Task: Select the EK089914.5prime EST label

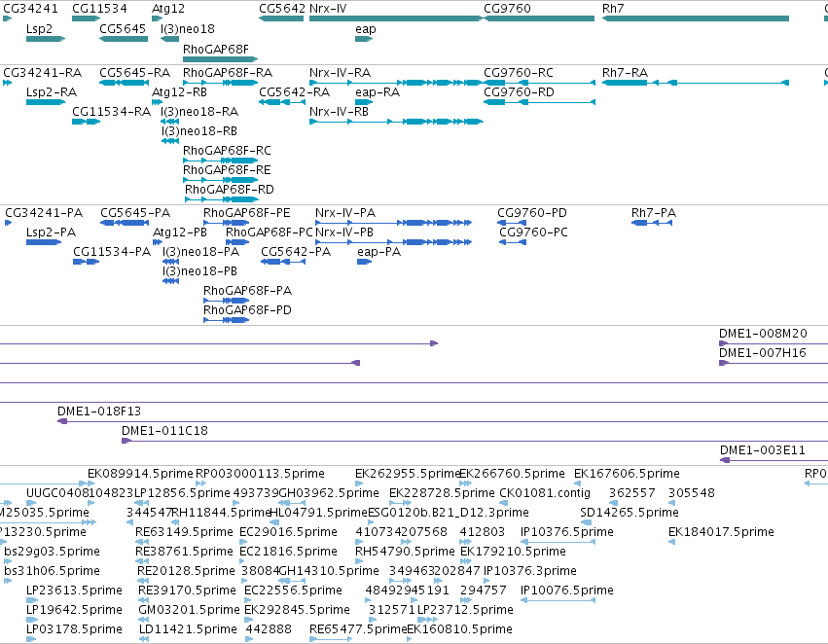Action: click(x=140, y=474)
